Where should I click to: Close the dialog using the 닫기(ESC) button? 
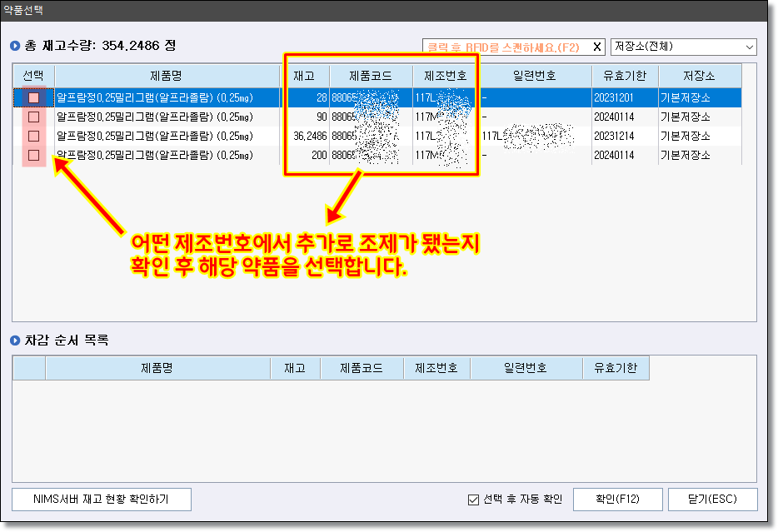coord(713,500)
